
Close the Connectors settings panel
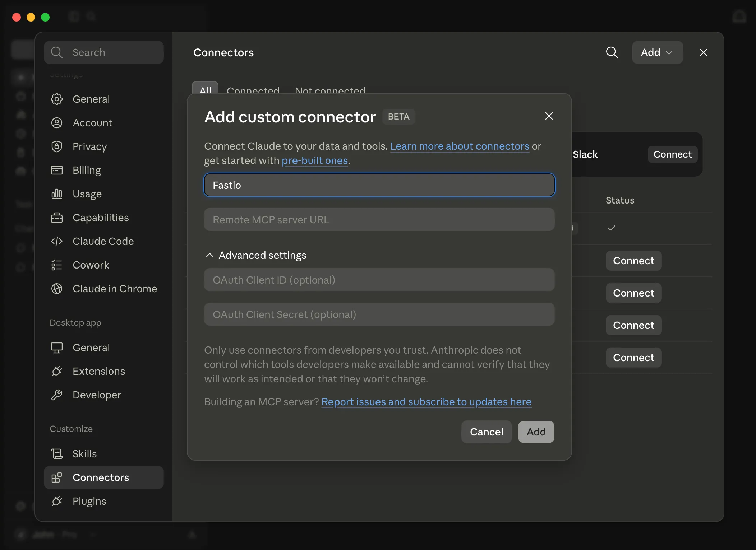tap(703, 52)
